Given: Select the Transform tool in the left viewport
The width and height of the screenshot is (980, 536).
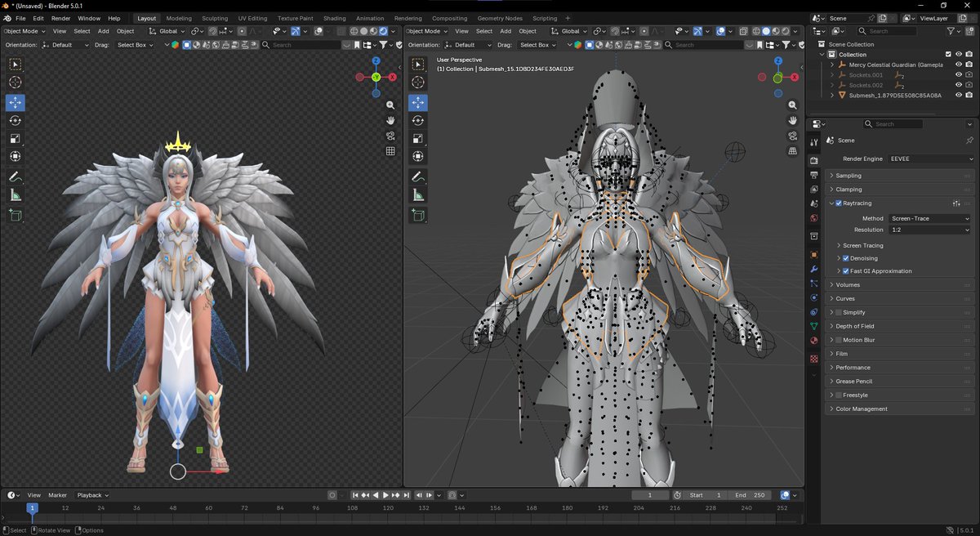Looking at the screenshot, I should tap(15, 155).
